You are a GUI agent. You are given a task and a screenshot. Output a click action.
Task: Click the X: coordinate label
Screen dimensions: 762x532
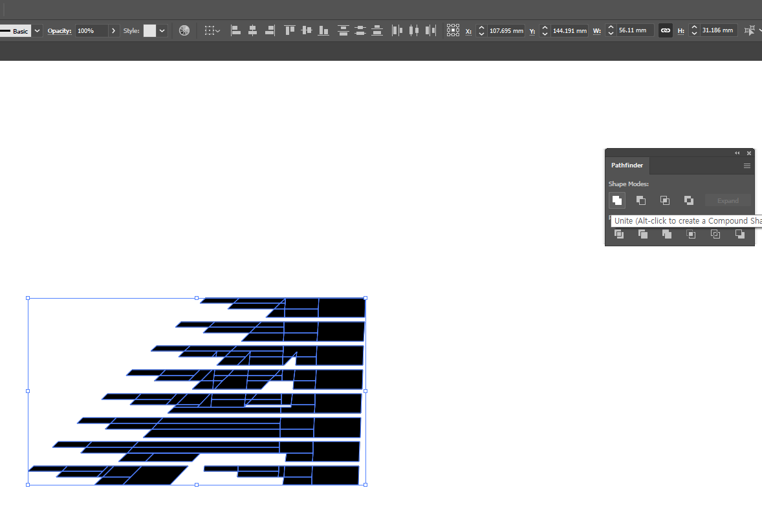click(x=468, y=31)
